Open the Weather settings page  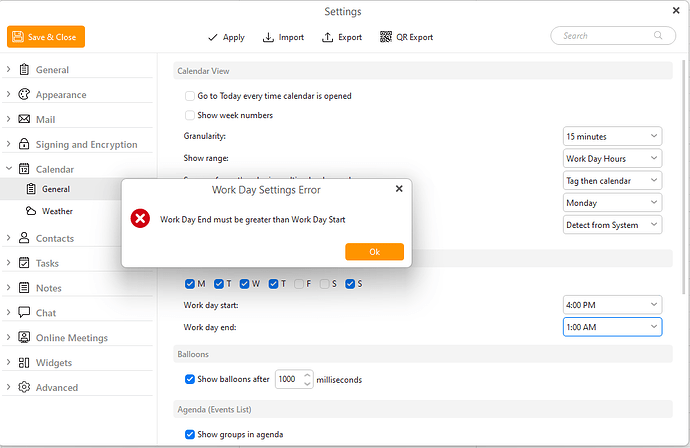point(57,211)
